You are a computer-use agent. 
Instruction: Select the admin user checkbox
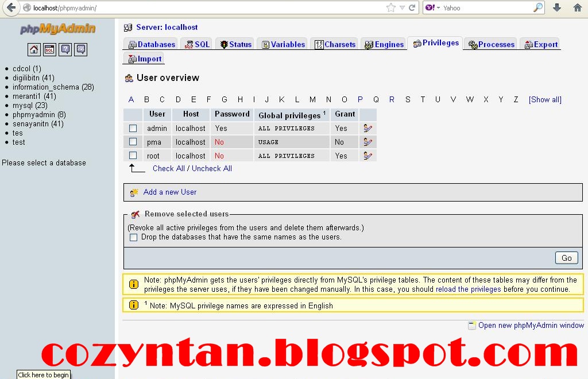(x=133, y=128)
